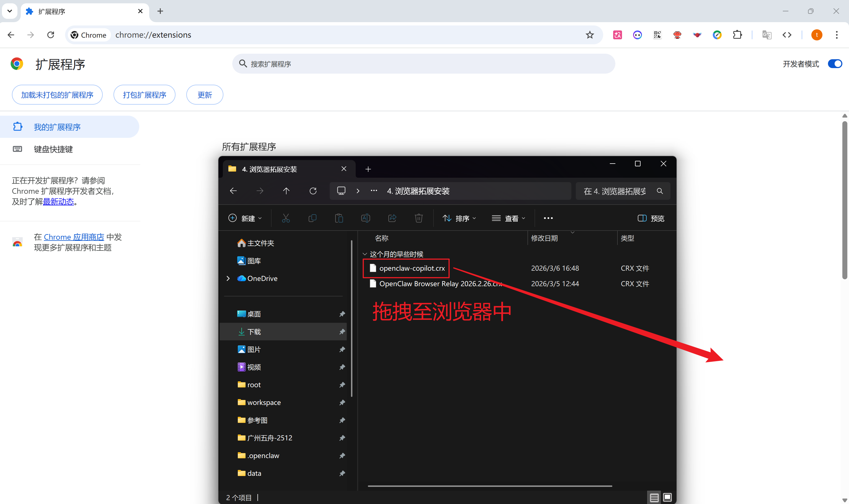Click the extensions page vertical scrollbar

point(844,200)
